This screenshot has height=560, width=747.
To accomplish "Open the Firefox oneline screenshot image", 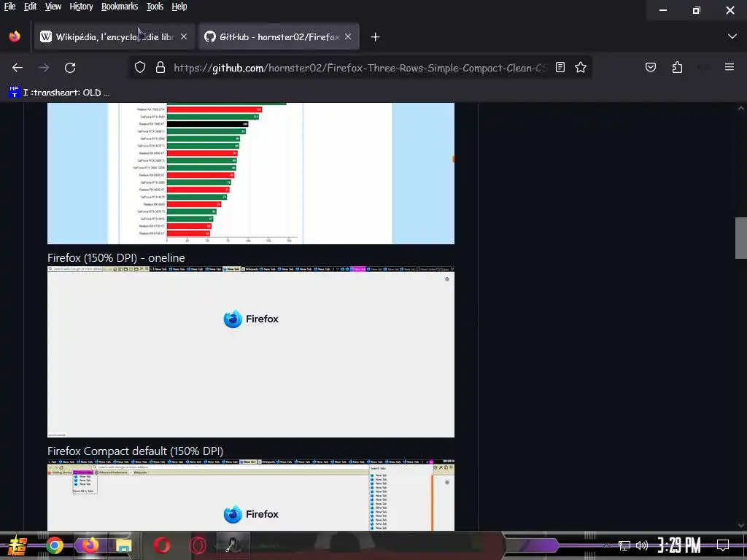I will coord(251,352).
